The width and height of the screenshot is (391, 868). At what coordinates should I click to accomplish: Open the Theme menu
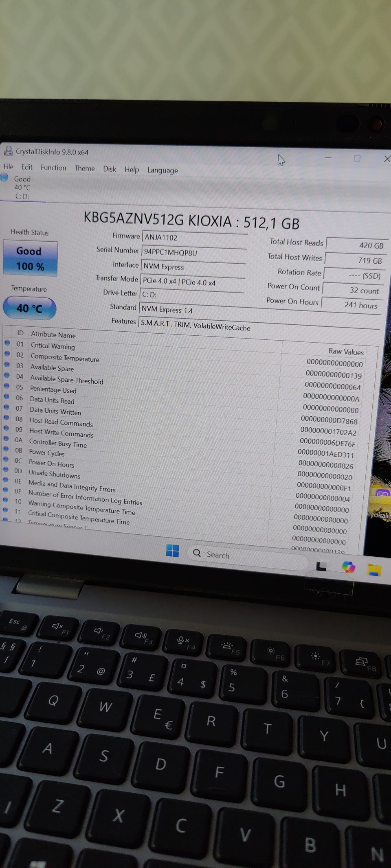[84, 168]
